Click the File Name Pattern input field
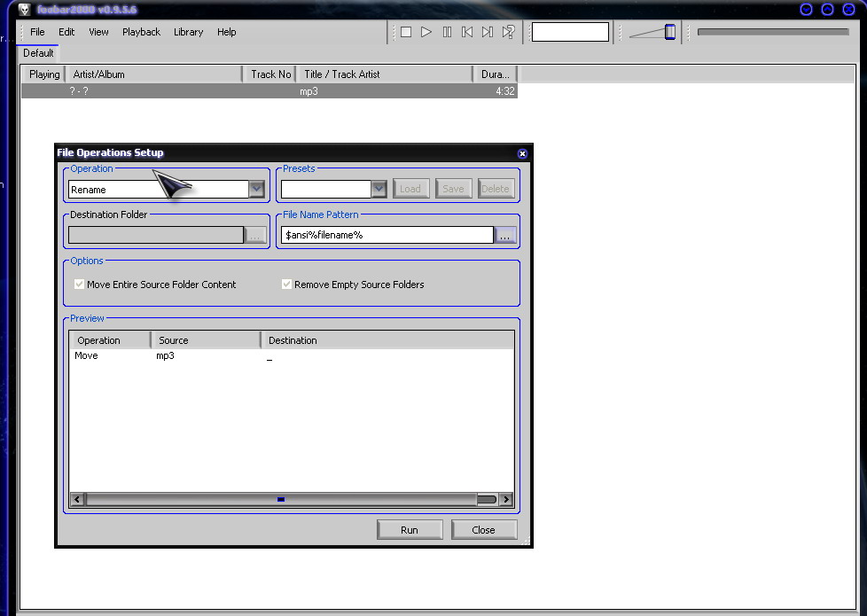The image size is (867, 616). (x=387, y=235)
